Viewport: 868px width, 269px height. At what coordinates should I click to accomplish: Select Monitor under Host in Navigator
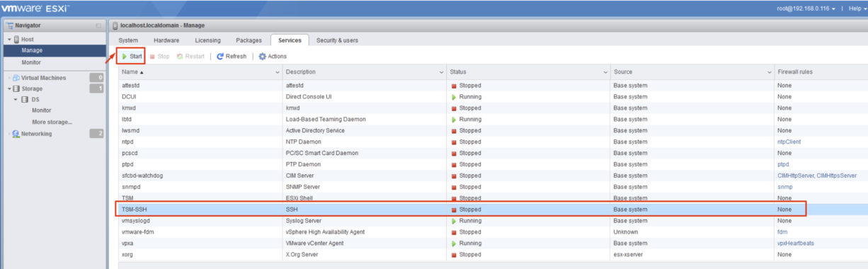click(x=31, y=62)
